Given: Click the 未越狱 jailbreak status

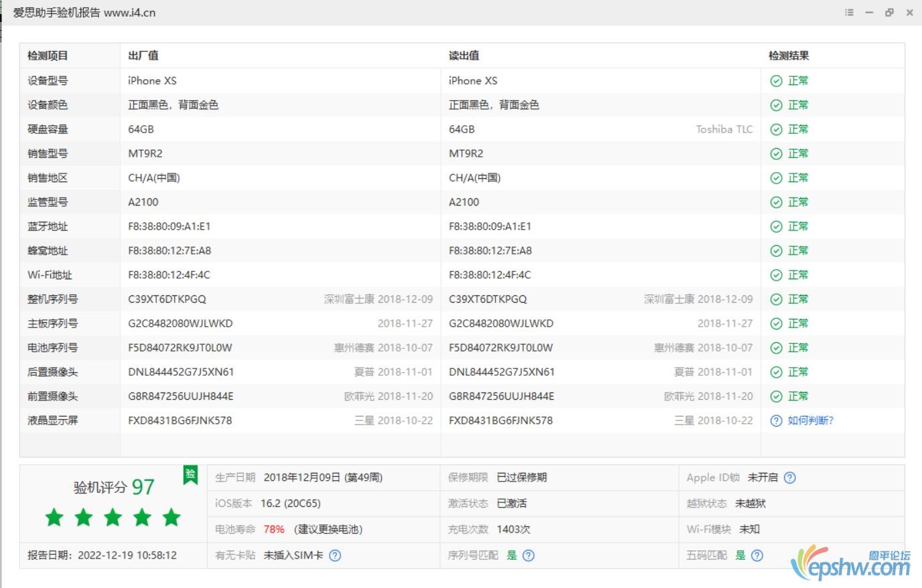Looking at the screenshot, I should point(750,504).
